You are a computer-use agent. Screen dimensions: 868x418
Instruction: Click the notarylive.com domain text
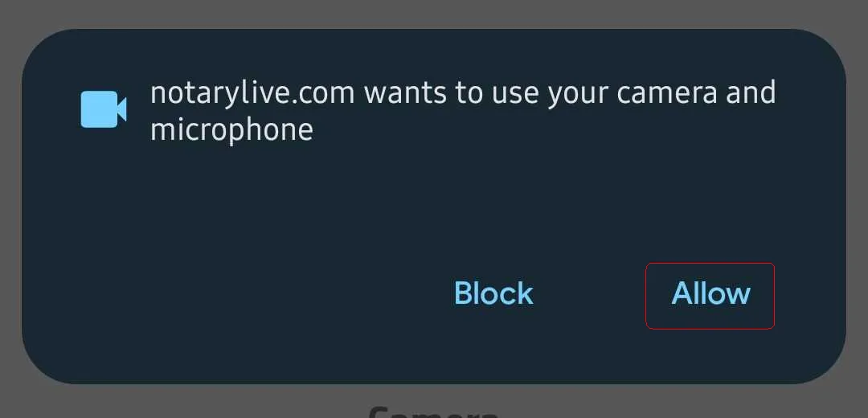252,93
